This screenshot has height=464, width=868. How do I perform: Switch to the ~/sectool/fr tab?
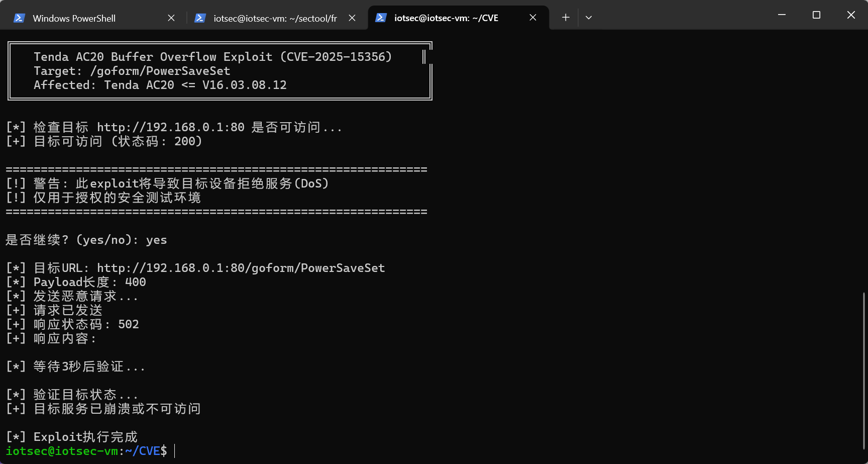coord(275,18)
